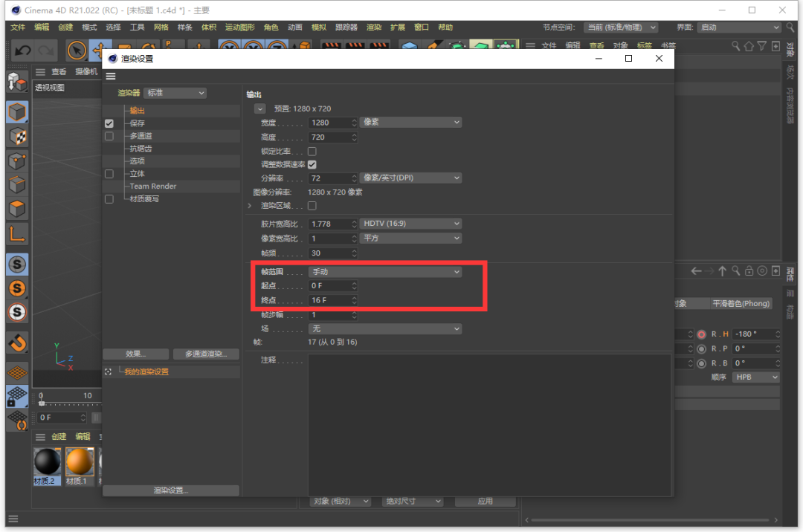Click the 多通道渲染... button
Screen dimensions: 803x532
tap(206, 354)
